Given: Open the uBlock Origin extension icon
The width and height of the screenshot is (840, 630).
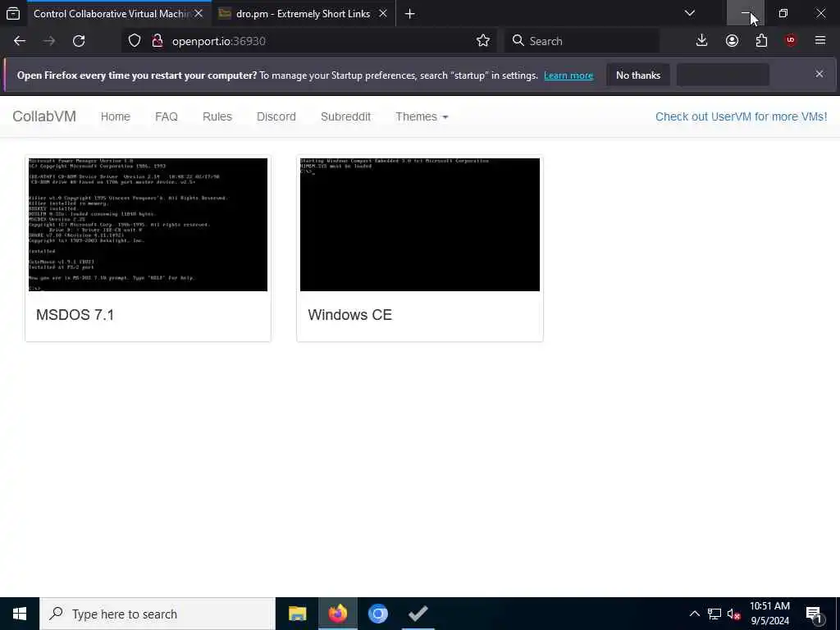Looking at the screenshot, I should pyautogui.click(x=791, y=41).
